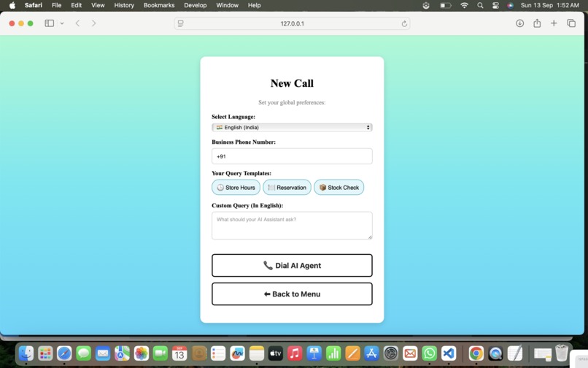This screenshot has height=368, width=588.
Task: Open the File menu
Action: (x=57, y=5)
